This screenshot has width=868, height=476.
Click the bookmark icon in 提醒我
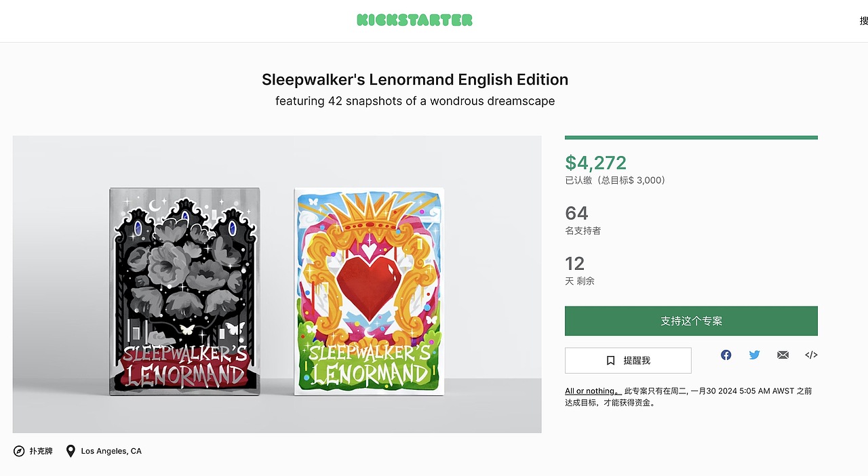pyautogui.click(x=610, y=361)
